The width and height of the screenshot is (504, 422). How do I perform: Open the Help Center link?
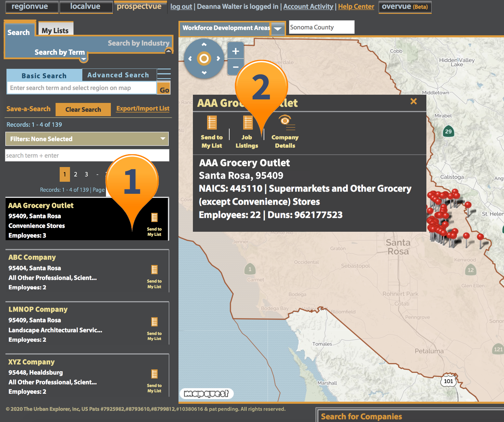click(356, 6)
